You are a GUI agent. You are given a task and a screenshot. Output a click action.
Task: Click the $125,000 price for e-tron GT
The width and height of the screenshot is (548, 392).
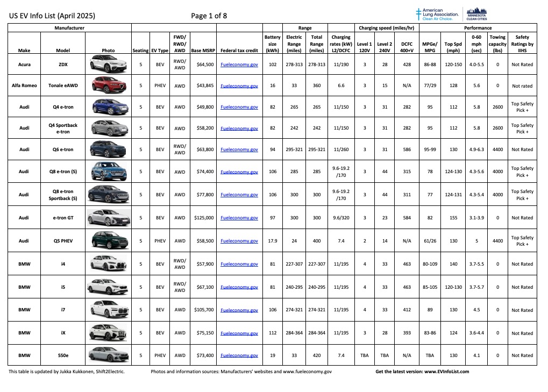(x=204, y=218)
